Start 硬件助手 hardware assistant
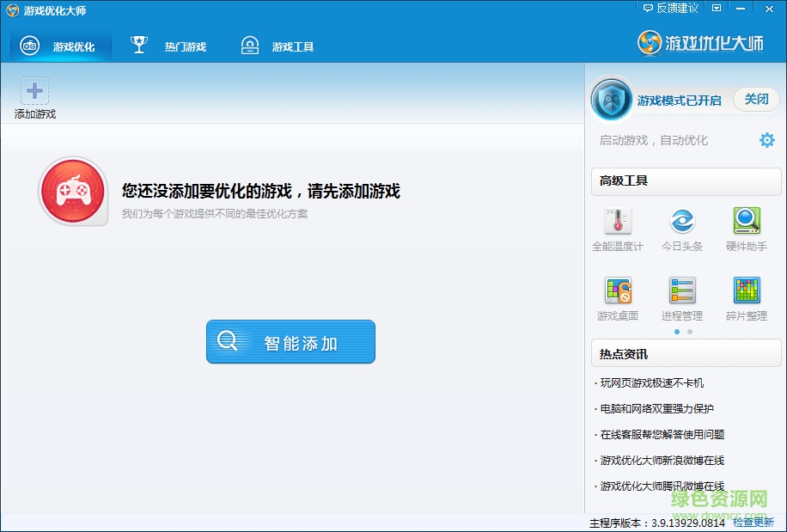 tap(746, 222)
